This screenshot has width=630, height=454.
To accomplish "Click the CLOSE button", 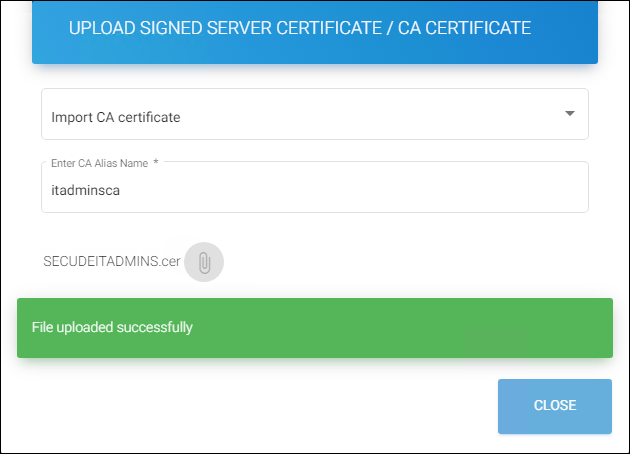I will [x=554, y=406].
